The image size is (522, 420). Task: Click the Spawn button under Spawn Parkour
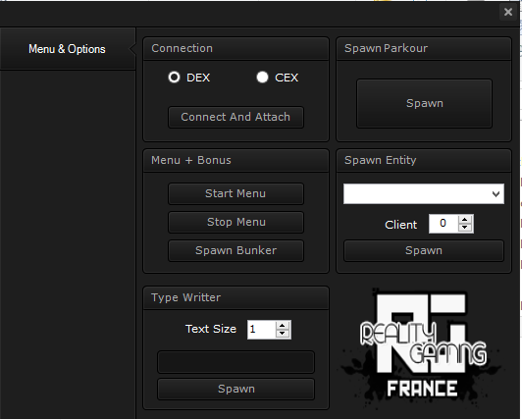coord(424,103)
